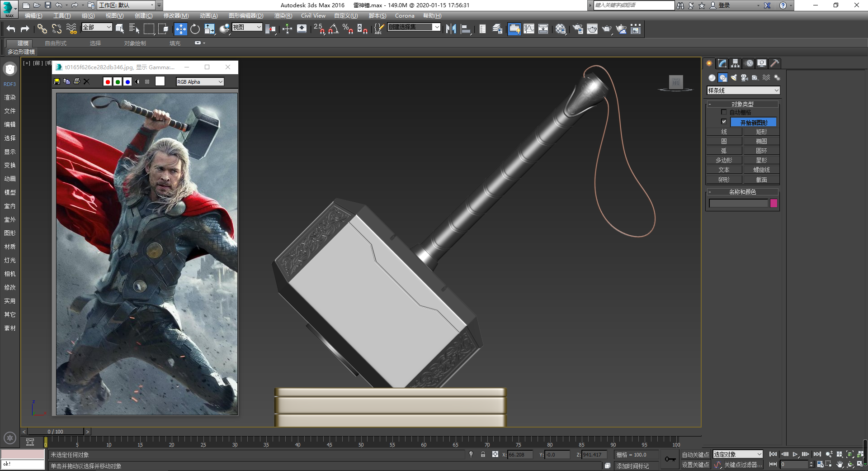Open 创建(C) menu
868x471 pixels.
[x=143, y=16]
